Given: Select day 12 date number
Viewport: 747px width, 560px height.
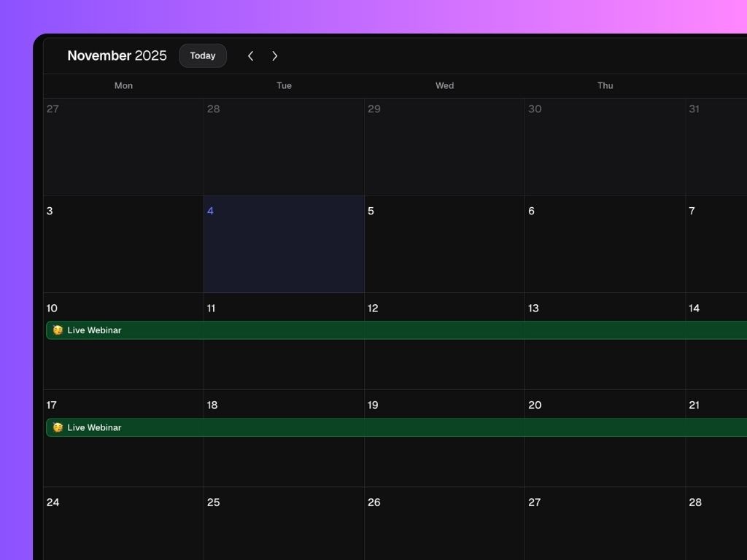Looking at the screenshot, I should pos(373,308).
